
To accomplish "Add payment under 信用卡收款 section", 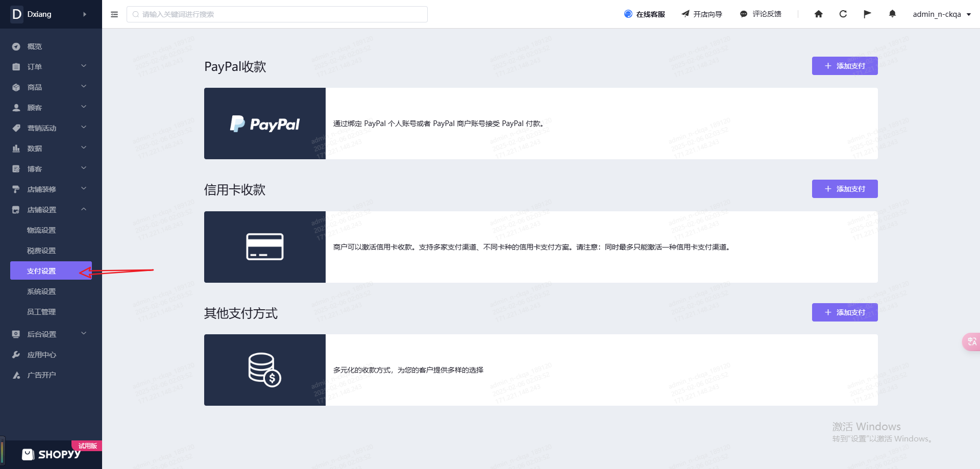I will 845,189.
